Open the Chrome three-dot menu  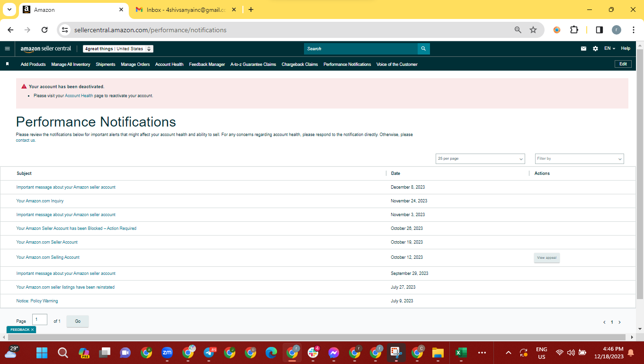pos(633,30)
